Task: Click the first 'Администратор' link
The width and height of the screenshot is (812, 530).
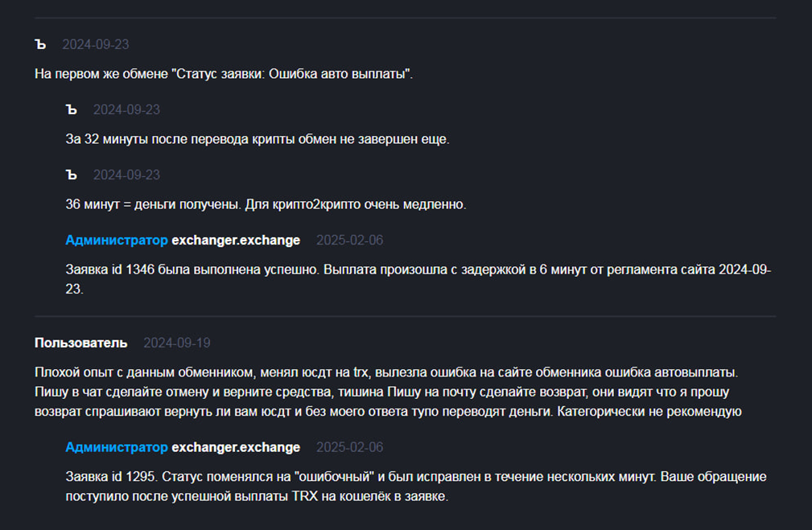Action: point(117,240)
